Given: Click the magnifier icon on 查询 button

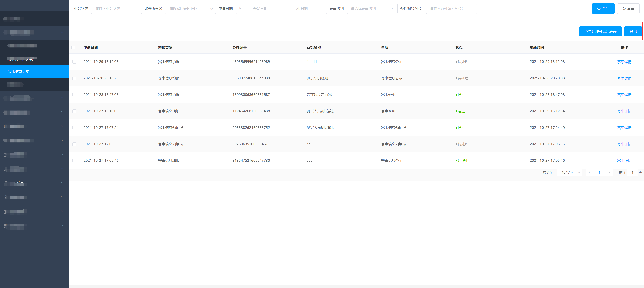Looking at the screenshot, I should 599,8.
